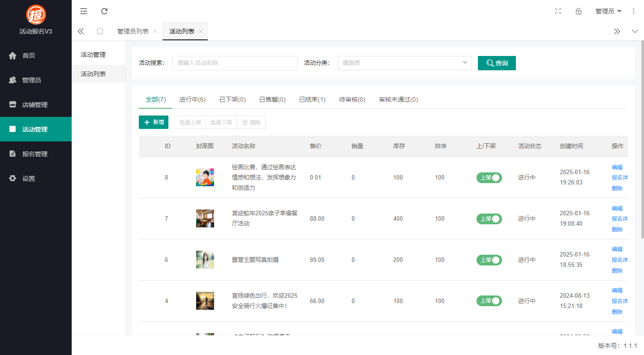Switch to the 管理员列表 tab
644x355 pixels.
pyautogui.click(x=133, y=31)
